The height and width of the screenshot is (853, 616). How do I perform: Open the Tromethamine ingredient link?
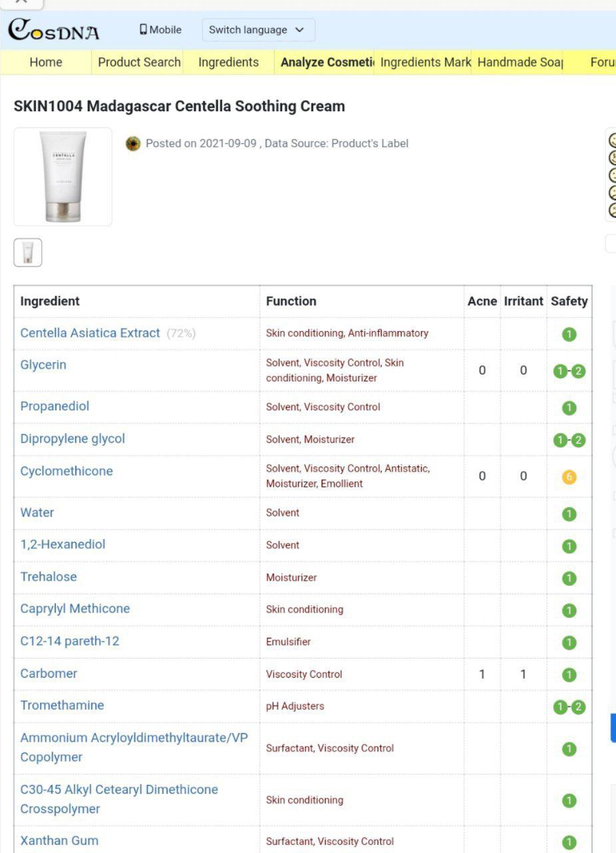pyautogui.click(x=62, y=705)
